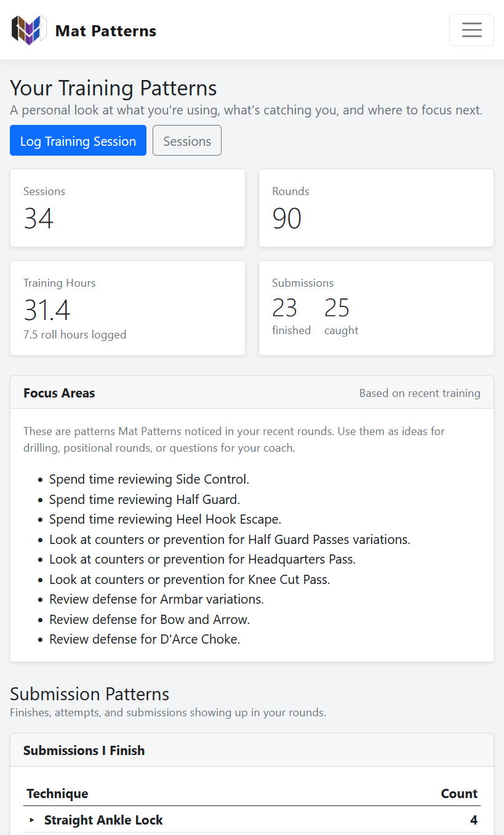Viewport: 504px width, 835px height.
Task: Click the Training Hours value 31.4
Action: pyautogui.click(x=47, y=310)
